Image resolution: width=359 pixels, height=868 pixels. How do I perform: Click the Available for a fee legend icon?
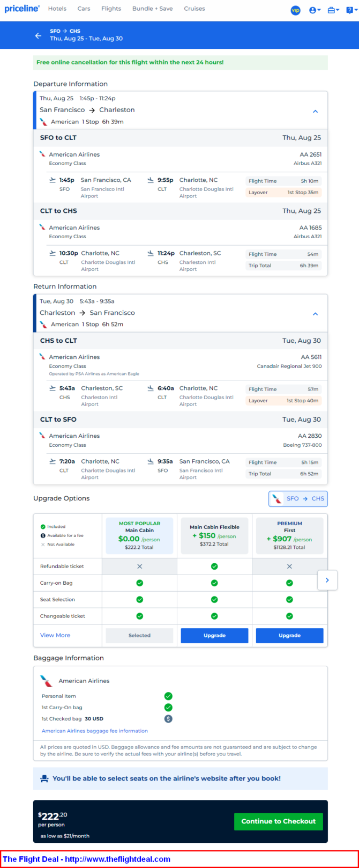pyautogui.click(x=43, y=535)
